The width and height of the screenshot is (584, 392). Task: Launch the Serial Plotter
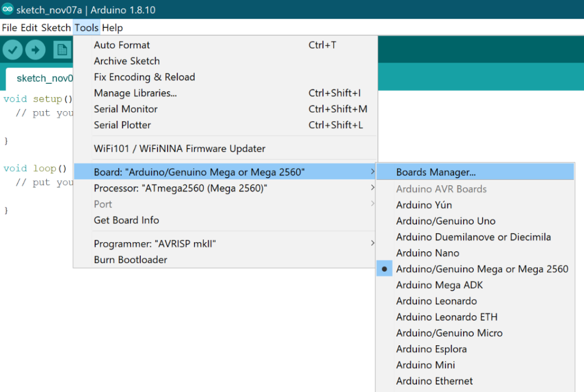[225, 125]
